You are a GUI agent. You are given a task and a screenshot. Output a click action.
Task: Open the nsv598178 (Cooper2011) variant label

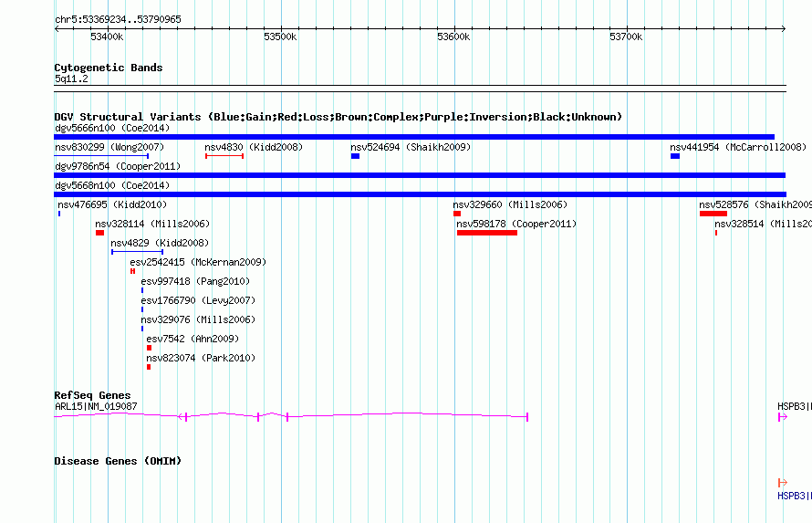pyautogui.click(x=516, y=224)
